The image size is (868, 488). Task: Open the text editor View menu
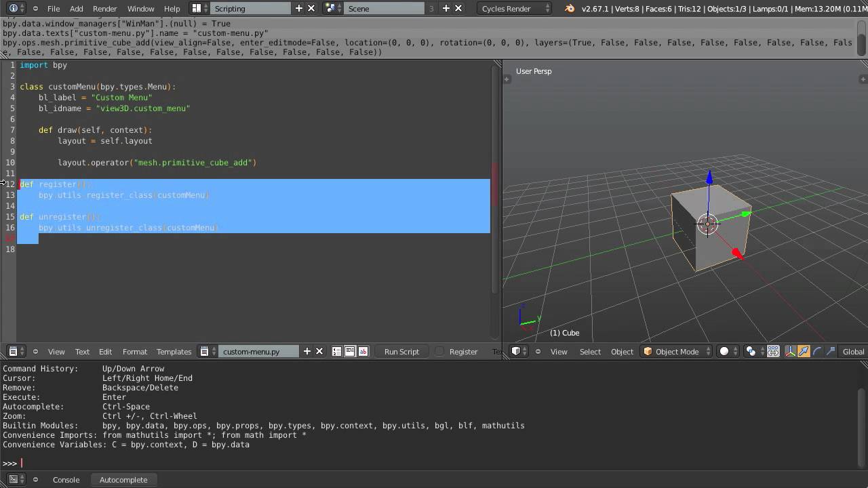56,351
